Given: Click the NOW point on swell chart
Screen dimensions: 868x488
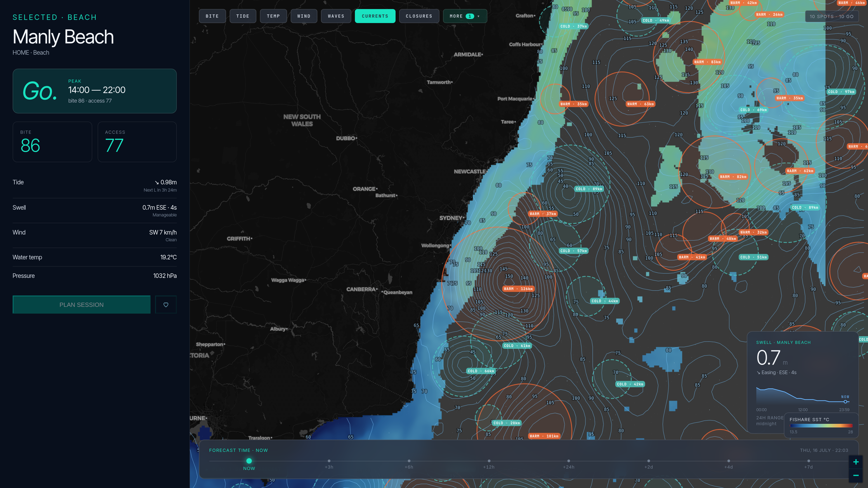Looking at the screenshot, I should pos(845,402).
